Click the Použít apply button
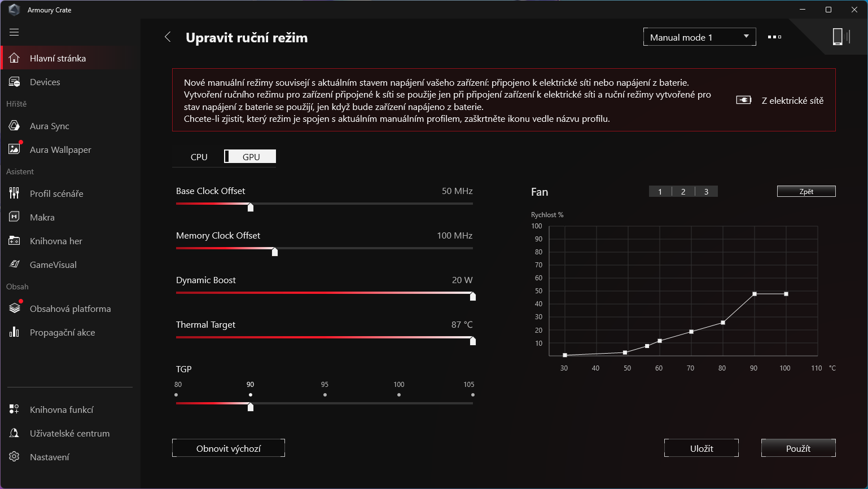 (x=798, y=448)
